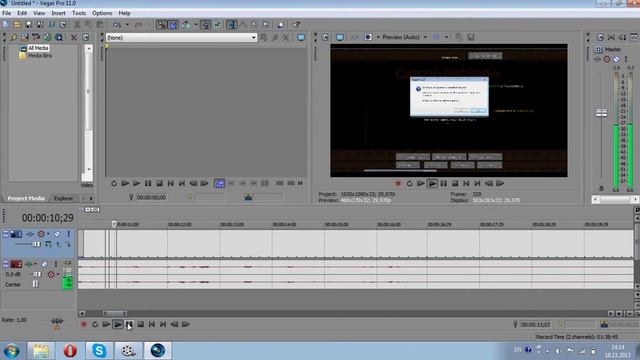
Task: Open the View menu
Action: tap(39, 13)
